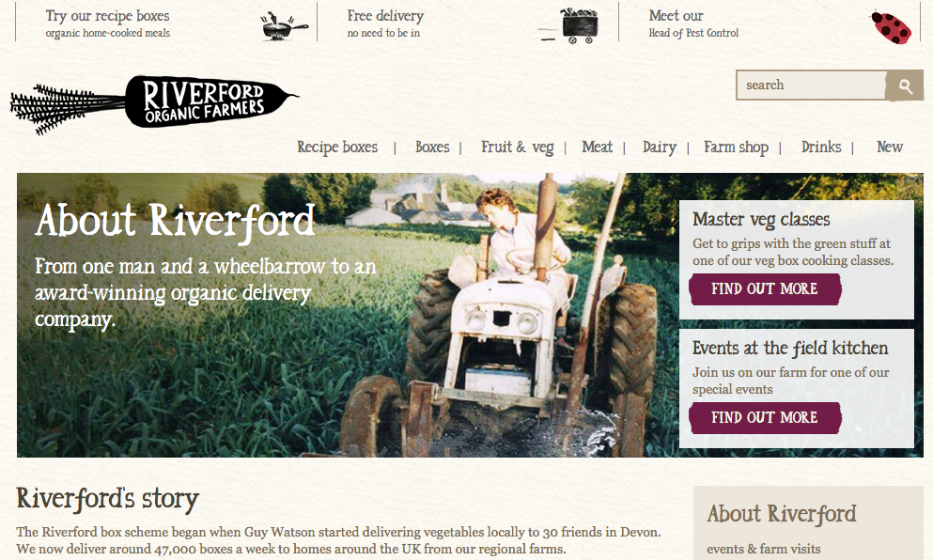
Task: Select Meat in the navigation bar
Action: tap(597, 147)
